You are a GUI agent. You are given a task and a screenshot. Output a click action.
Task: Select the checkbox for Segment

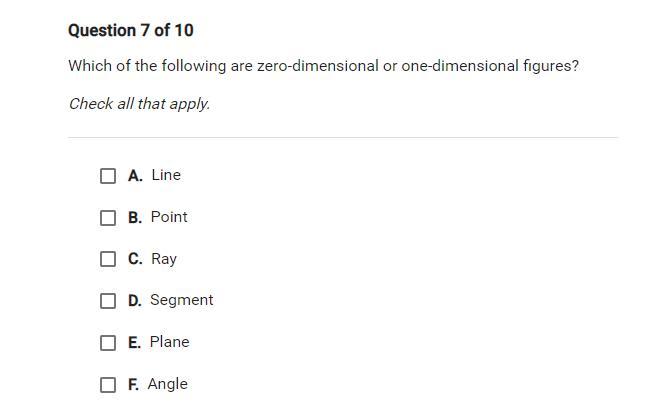[x=108, y=301]
